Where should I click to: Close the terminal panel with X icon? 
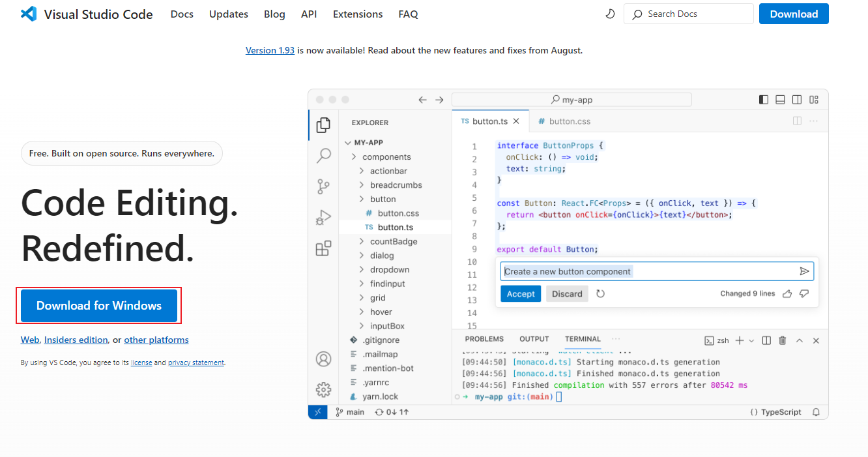click(816, 340)
